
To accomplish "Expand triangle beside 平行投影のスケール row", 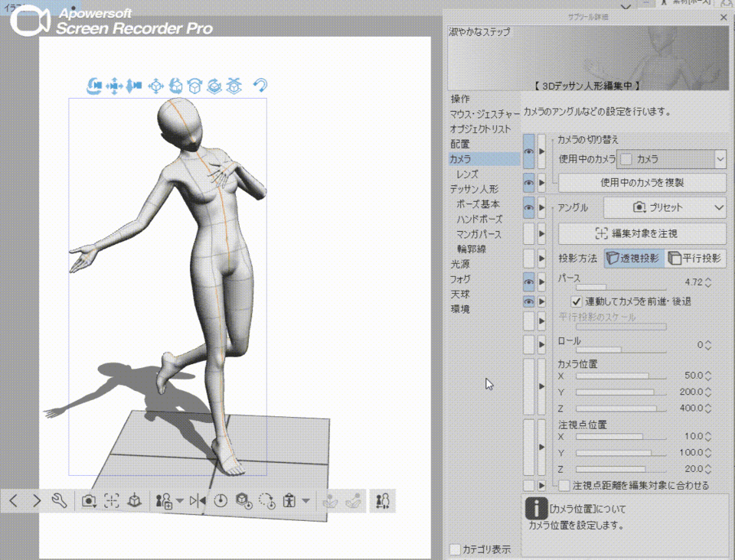I will (x=542, y=321).
